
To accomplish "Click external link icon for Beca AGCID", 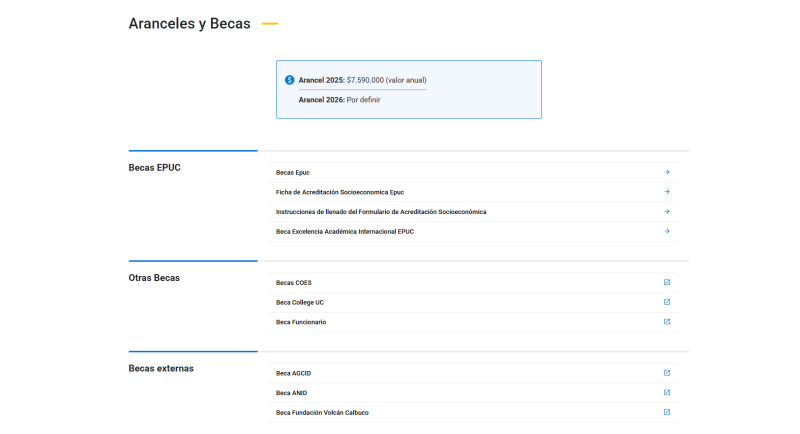I will [x=667, y=373].
